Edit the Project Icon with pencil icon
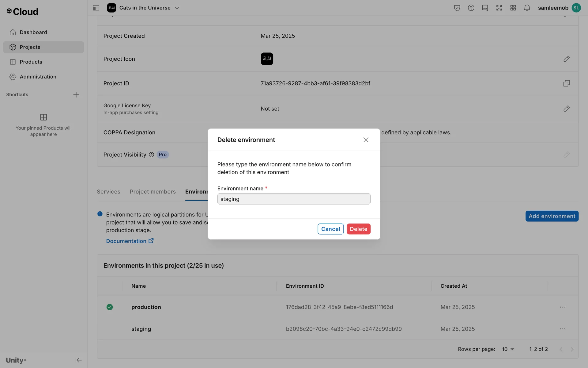 pos(566,59)
